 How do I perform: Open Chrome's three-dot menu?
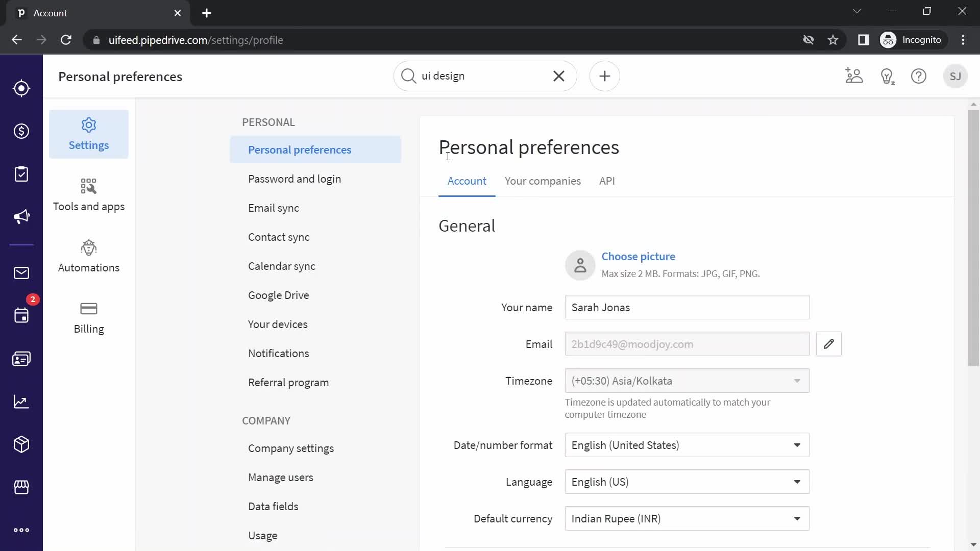click(963, 40)
